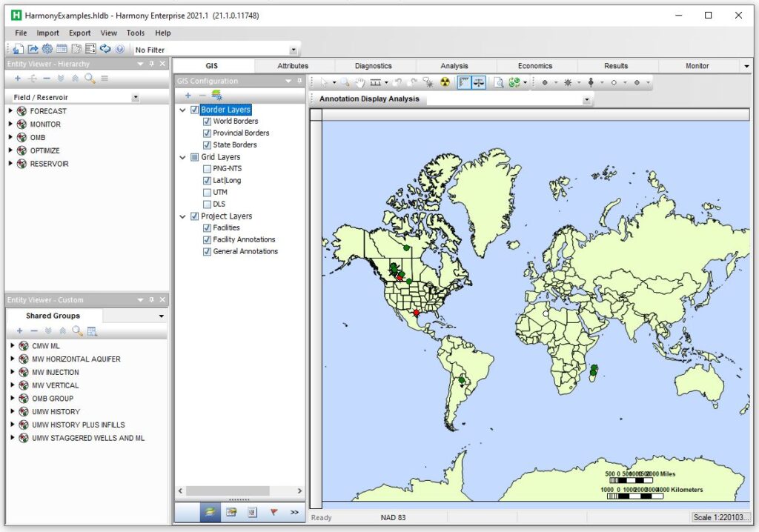Open the Tools menu
This screenshot has width=759, height=532.
[x=136, y=33]
